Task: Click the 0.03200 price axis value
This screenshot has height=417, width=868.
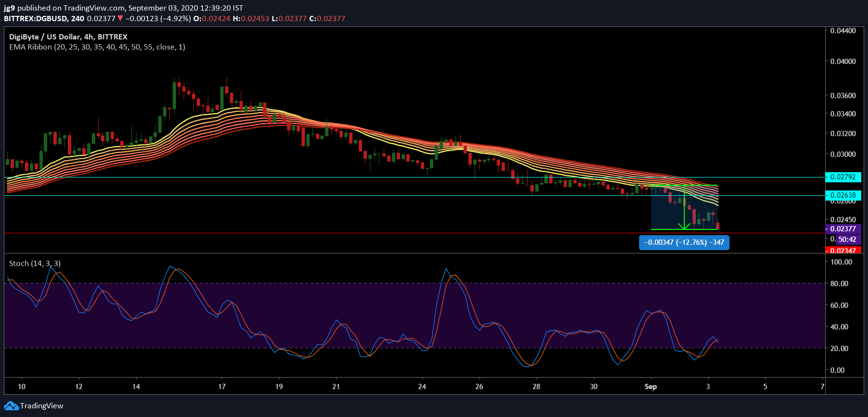Action: click(x=843, y=134)
